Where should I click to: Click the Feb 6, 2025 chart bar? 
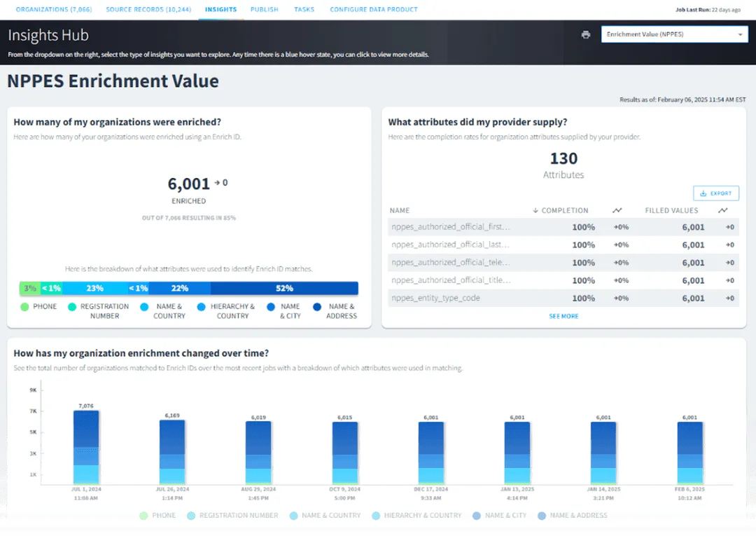(690, 453)
